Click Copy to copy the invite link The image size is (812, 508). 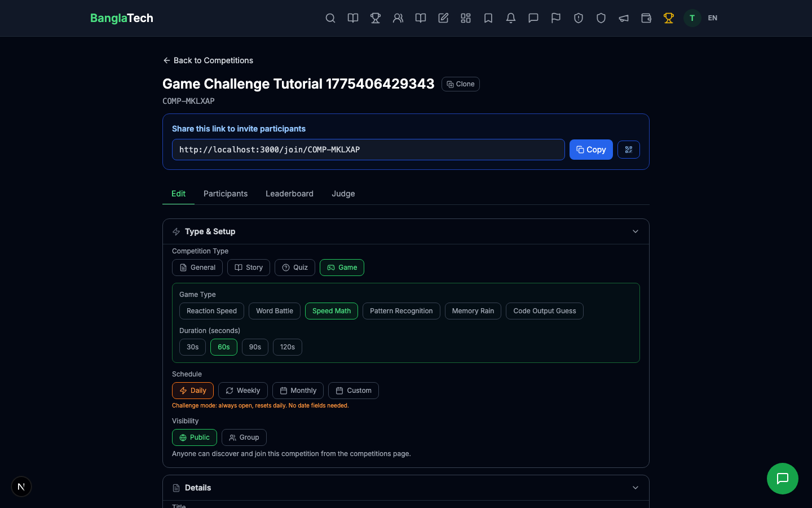point(591,150)
